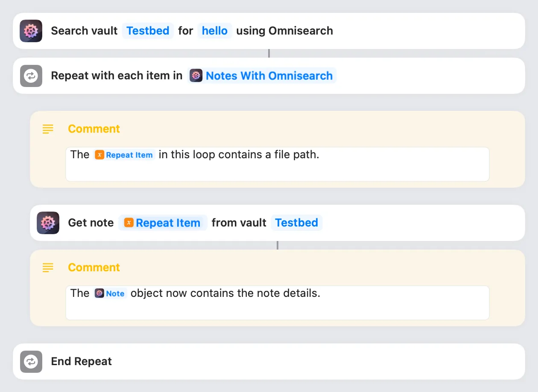Click the Repeat Item token inside the first comment
This screenshot has width=538, height=392.
[x=124, y=155]
